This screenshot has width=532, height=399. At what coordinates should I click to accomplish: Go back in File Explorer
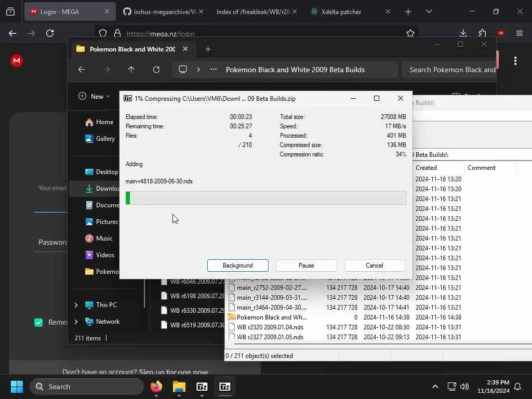pos(82,70)
